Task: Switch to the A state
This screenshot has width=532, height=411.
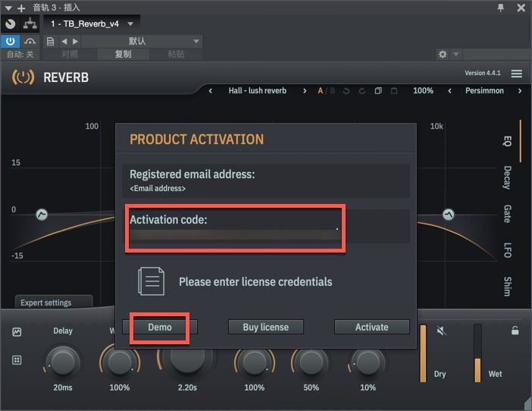Action: pyautogui.click(x=321, y=90)
